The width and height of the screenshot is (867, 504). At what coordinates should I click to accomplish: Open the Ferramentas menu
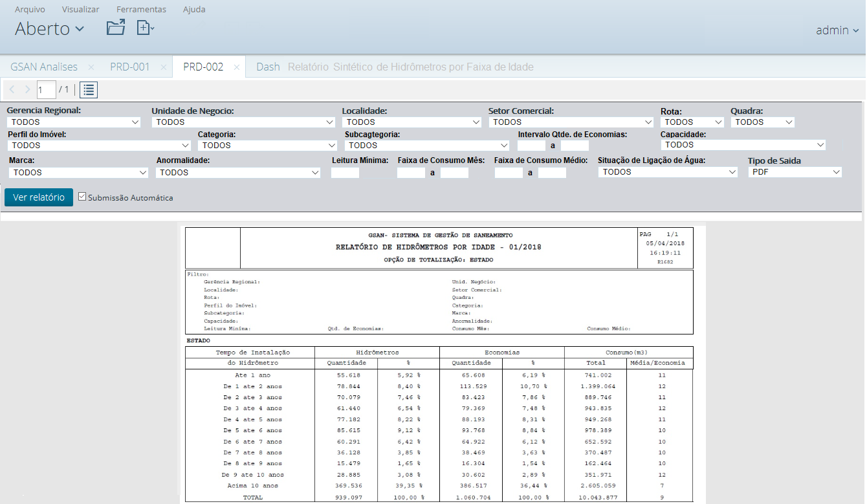[141, 10]
